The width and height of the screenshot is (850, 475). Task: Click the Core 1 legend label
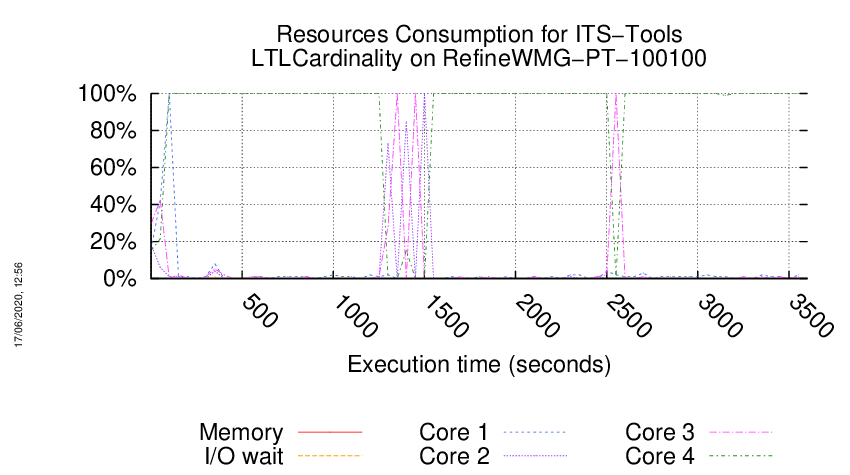coord(454,433)
